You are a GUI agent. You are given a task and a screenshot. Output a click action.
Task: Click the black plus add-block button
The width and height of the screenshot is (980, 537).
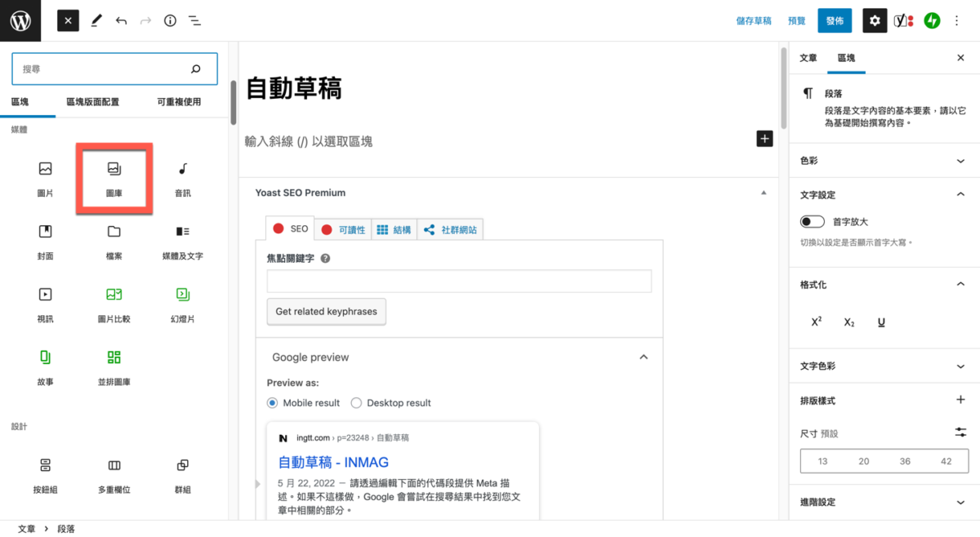pos(764,139)
